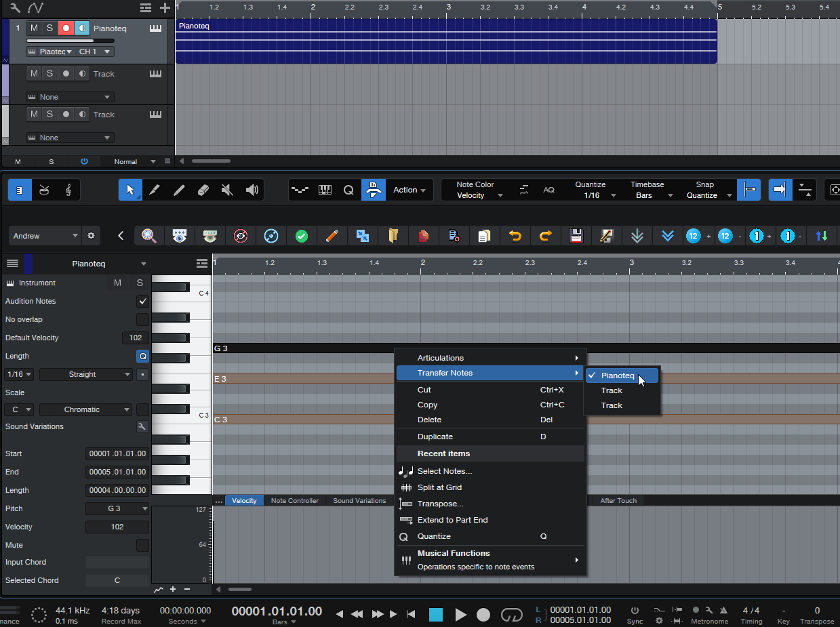Select the Listen speaker tool

(x=252, y=190)
